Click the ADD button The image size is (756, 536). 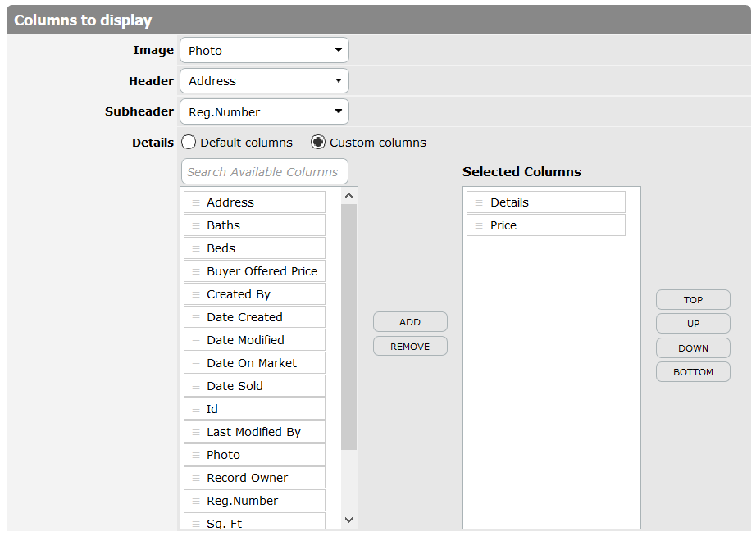410,322
